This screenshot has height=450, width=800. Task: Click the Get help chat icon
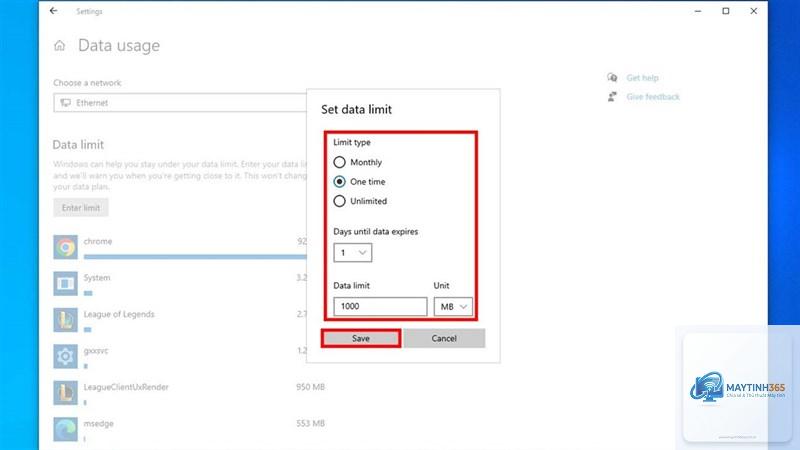click(x=612, y=78)
